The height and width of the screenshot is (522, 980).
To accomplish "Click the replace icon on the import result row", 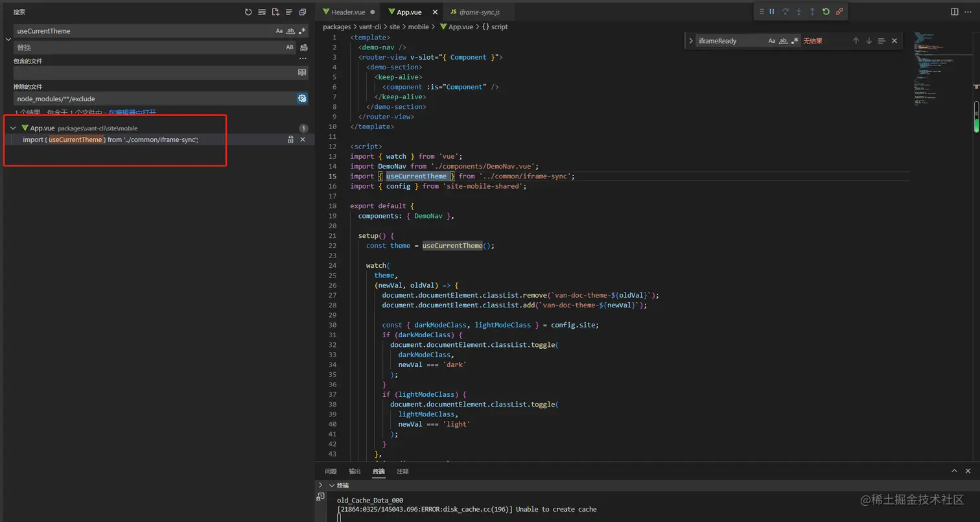I will 290,139.
